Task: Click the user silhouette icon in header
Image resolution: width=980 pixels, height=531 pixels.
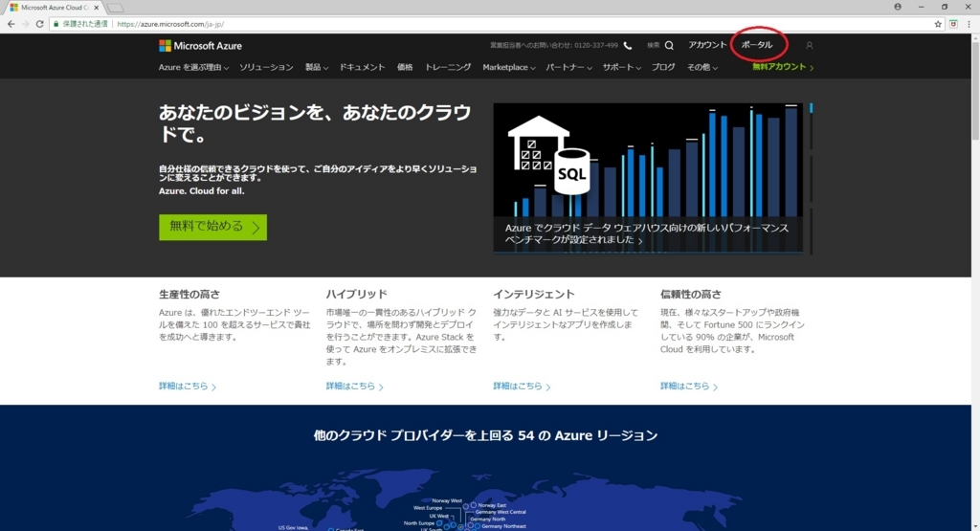Action: (x=809, y=46)
